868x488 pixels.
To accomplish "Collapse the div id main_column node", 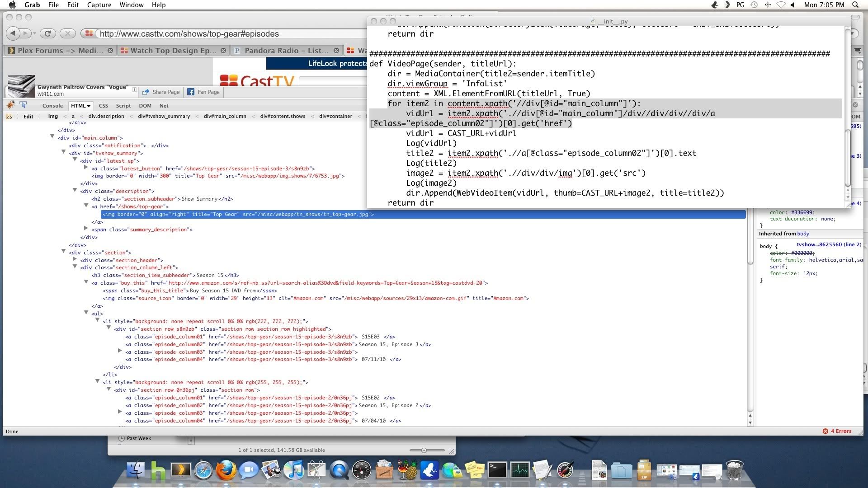I will pos(52,136).
